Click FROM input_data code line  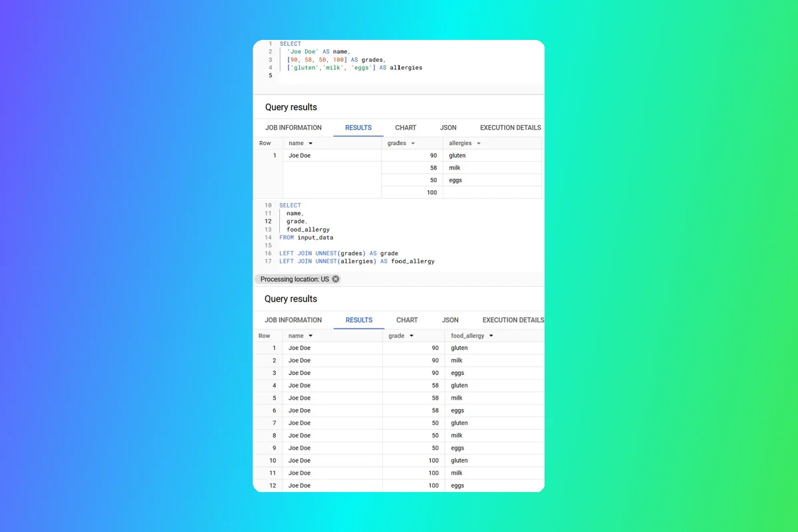tap(307, 237)
